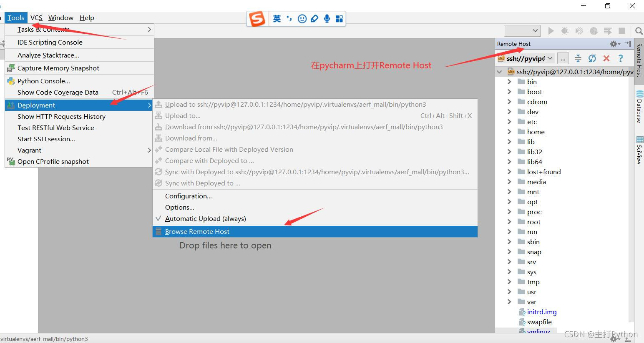Click the Sogou skin brush icon
This screenshot has width=644, height=343.
315,19
